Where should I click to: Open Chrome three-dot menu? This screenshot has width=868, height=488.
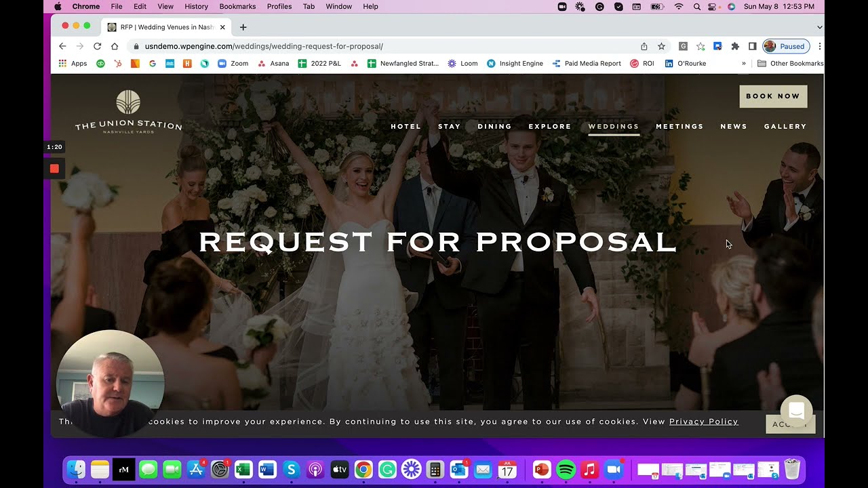click(x=820, y=46)
